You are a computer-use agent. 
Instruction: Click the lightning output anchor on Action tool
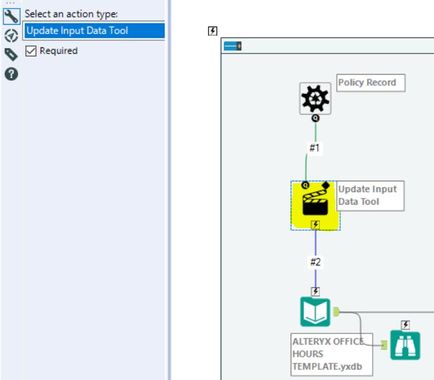pyautogui.click(x=315, y=225)
